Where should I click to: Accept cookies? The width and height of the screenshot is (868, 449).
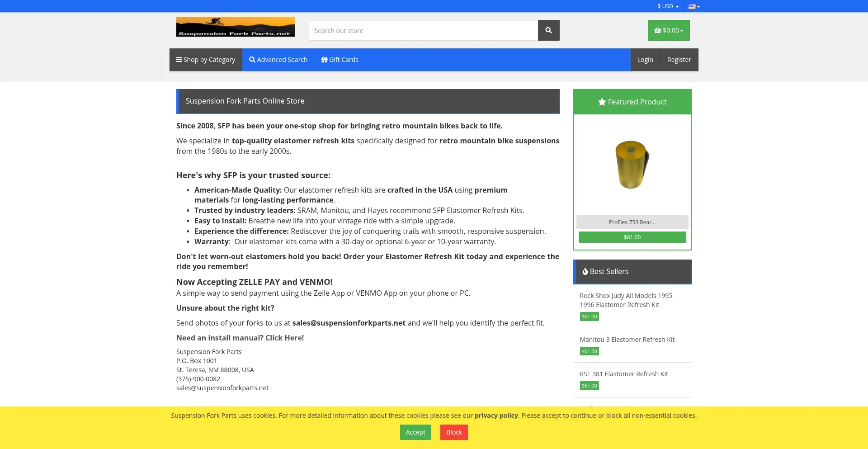[415, 432]
